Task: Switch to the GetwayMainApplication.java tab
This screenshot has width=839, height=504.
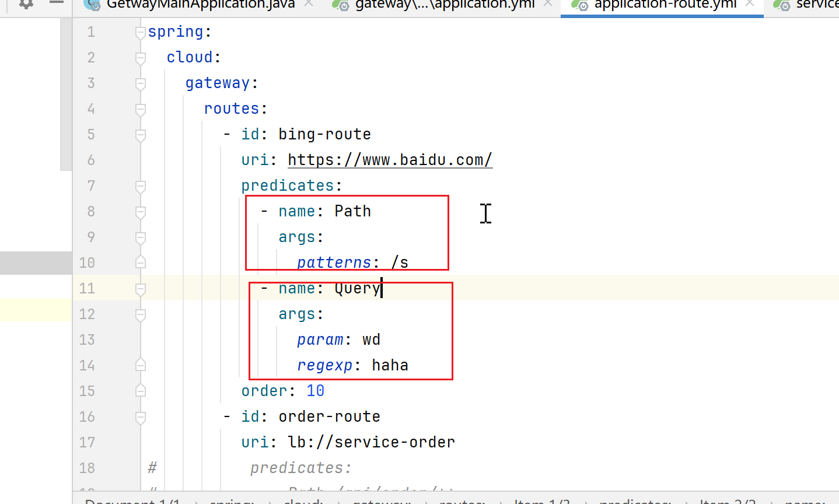Action: (x=201, y=4)
